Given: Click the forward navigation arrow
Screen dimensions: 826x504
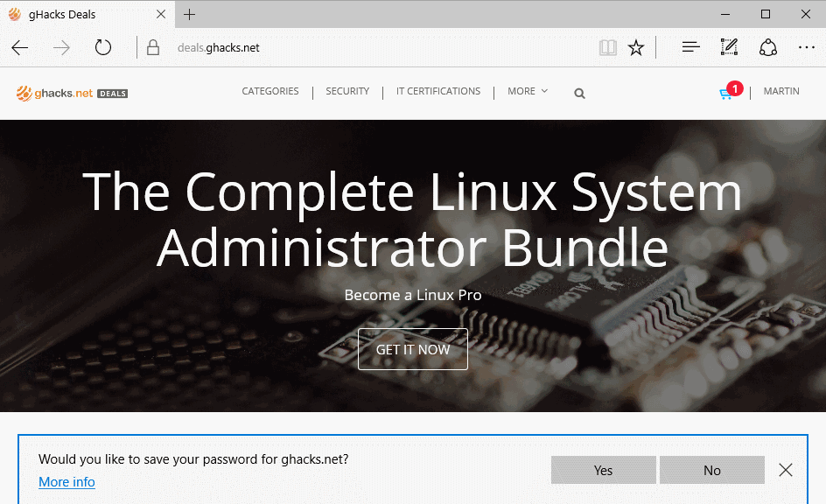Looking at the screenshot, I should 61,48.
